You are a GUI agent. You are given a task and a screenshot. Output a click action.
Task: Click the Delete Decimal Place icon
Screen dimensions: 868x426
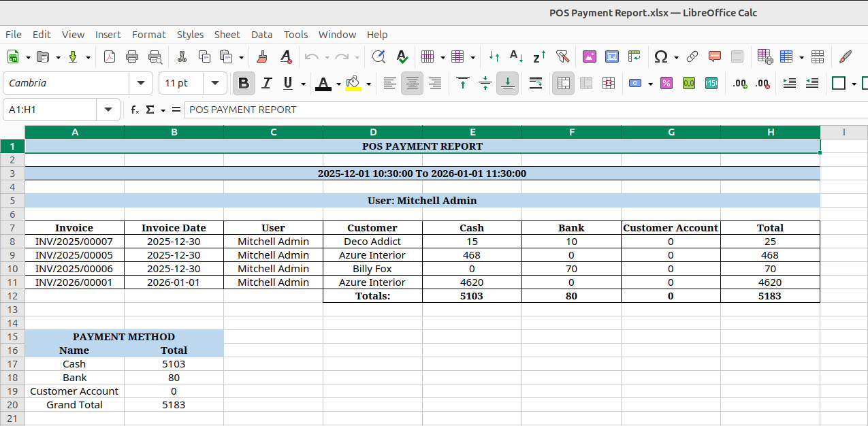click(x=762, y=83)
